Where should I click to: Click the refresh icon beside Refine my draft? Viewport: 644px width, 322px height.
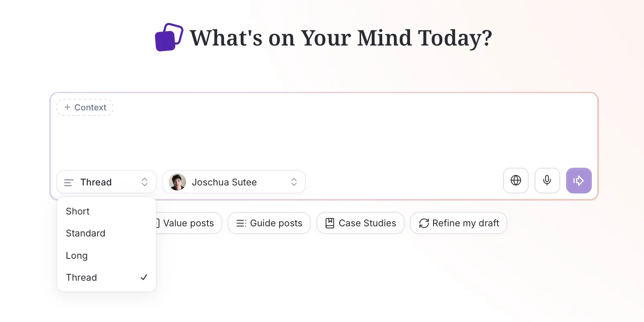tap(424, 223)
